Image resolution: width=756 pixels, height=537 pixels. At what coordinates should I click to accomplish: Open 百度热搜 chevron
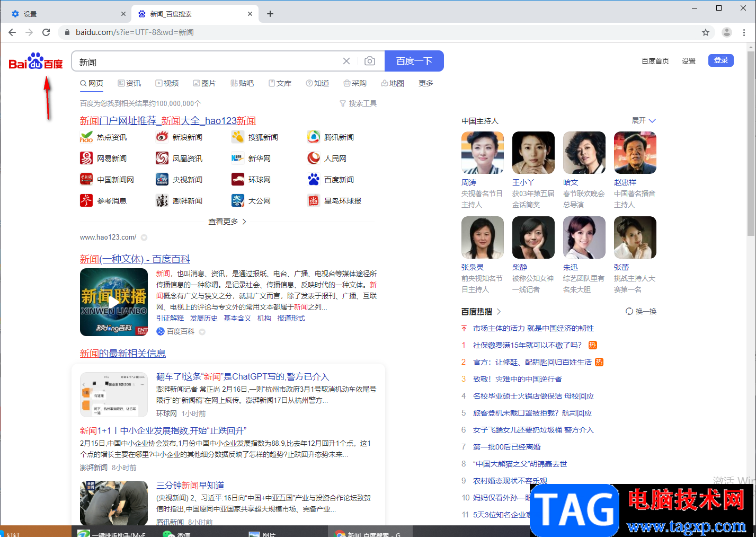499,312
